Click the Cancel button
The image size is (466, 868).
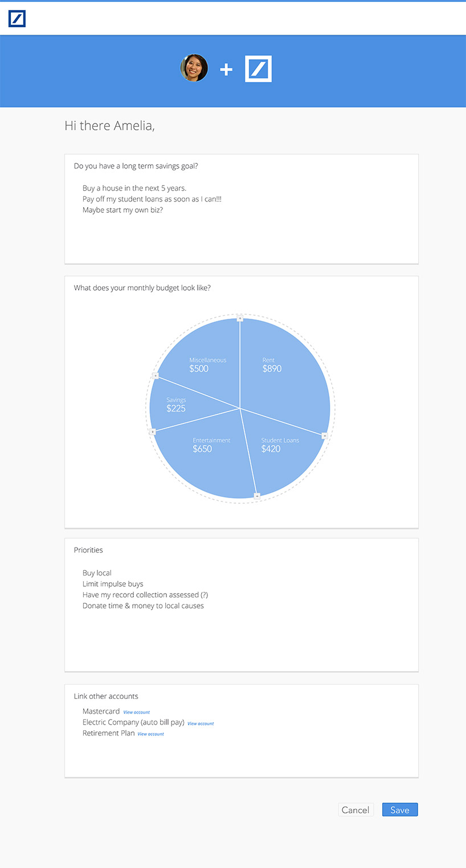coord(355,810)
